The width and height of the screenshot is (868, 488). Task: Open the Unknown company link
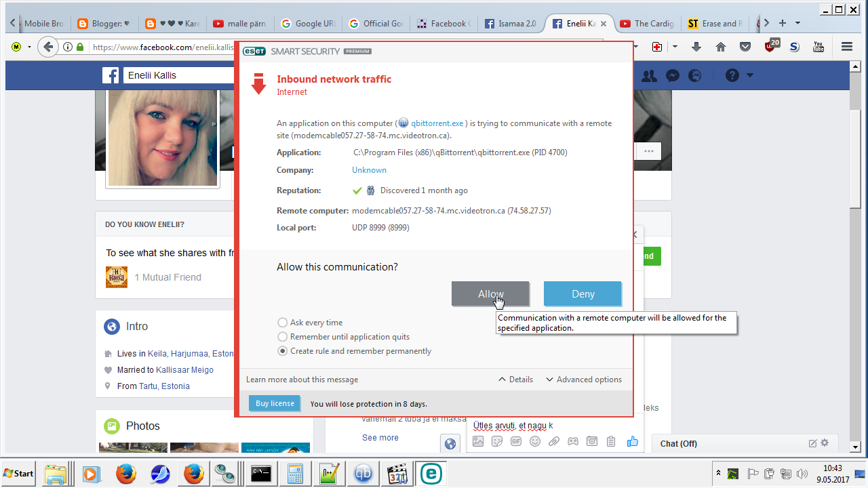click(369, 170)
